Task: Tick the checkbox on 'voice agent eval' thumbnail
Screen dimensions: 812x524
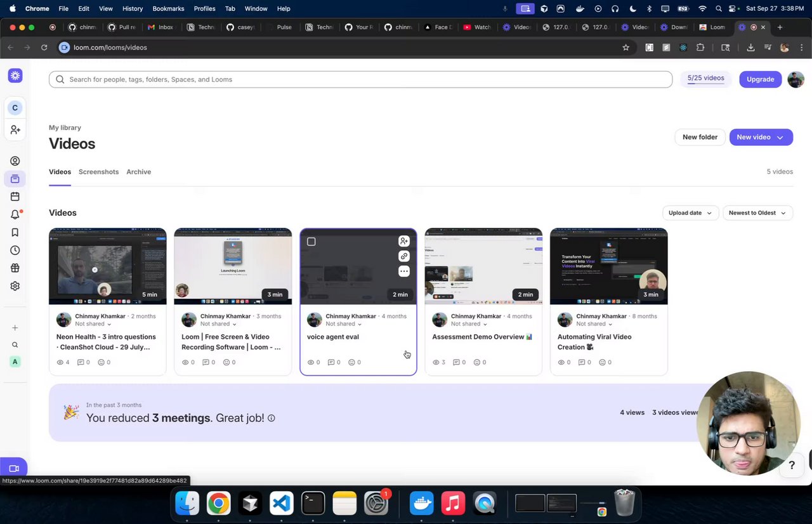Action: click(311, 242)
